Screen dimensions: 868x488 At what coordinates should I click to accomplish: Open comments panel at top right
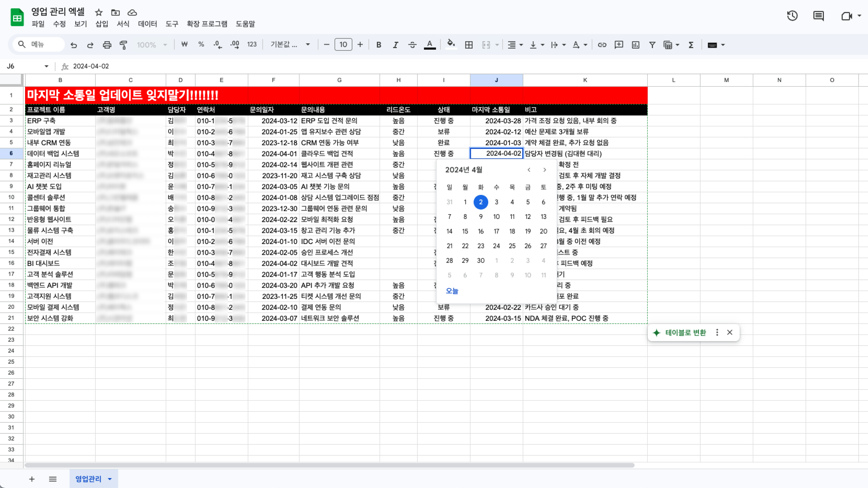[x=818, y=16]
